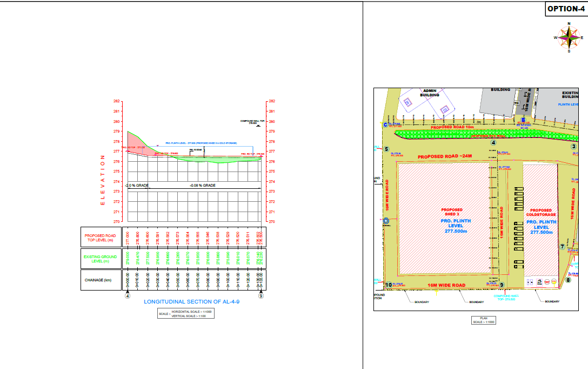Select node marker 5 on the plan
The height and width of the screenshot is (369, 588).
click(386, 148)
